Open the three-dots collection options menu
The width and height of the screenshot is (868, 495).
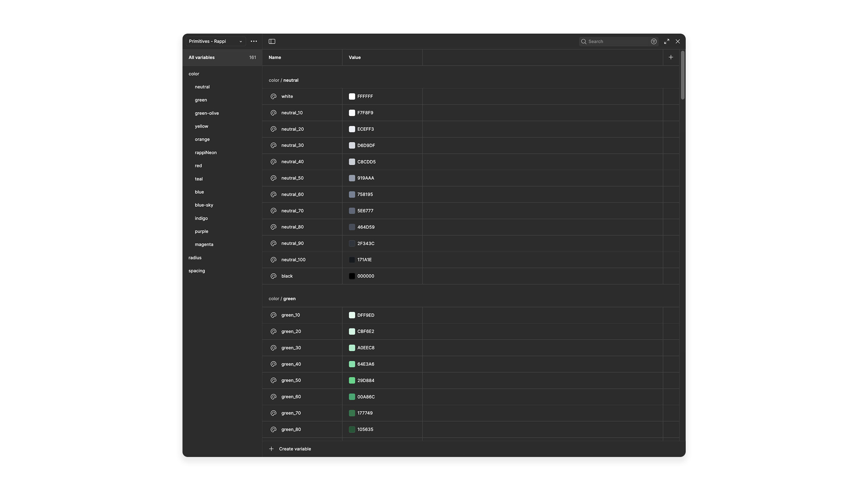[253, 41]
